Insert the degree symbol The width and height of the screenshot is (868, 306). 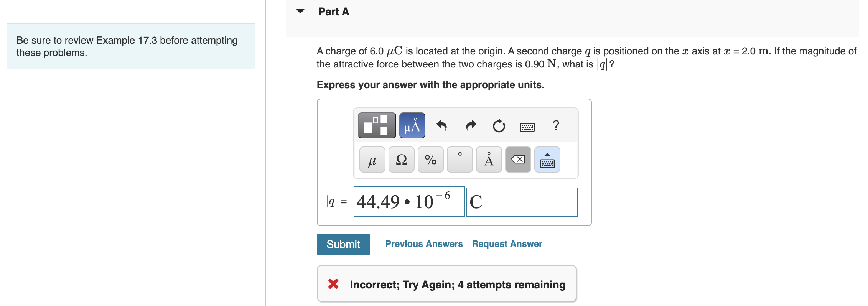[x=459, y=160]
